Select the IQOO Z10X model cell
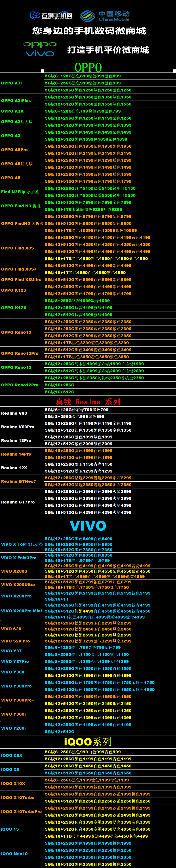 click(22, 783)
